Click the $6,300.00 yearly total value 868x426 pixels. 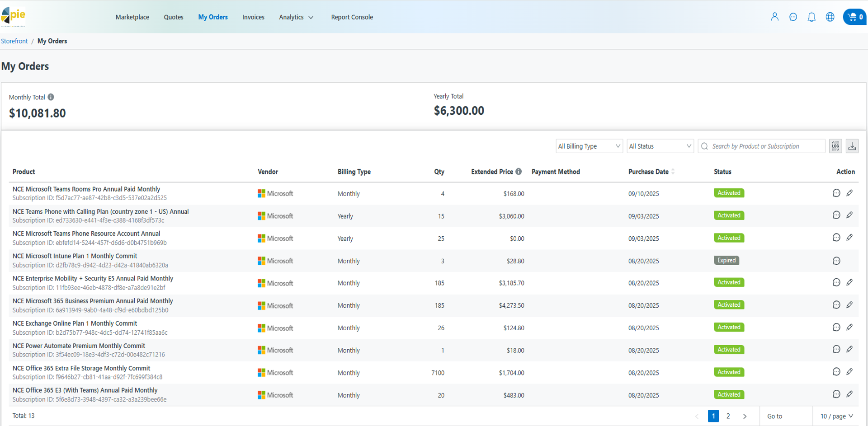click(x=459, y=111)
